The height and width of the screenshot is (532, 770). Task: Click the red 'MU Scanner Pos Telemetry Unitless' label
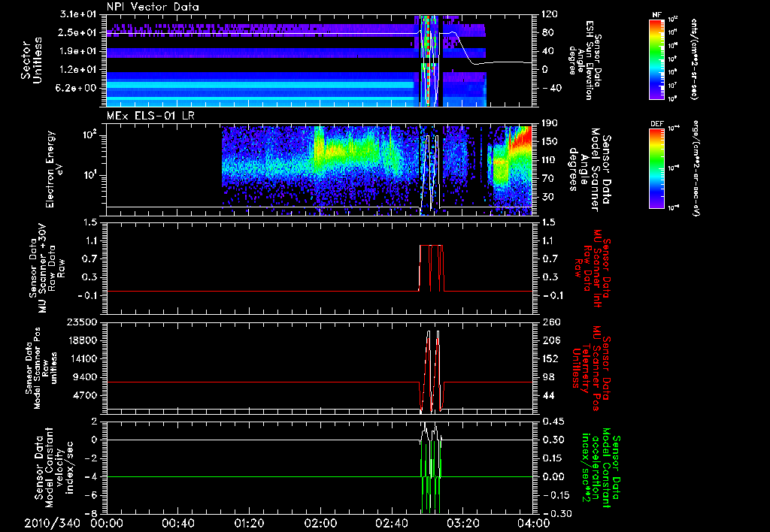pos(592,368)
